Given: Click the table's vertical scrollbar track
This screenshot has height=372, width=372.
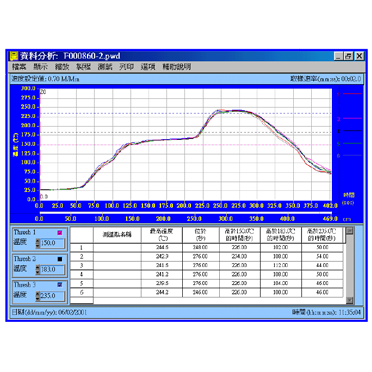Looking at the screenshot, I should point(349,266).
